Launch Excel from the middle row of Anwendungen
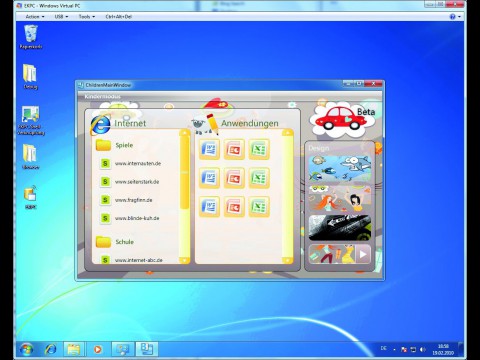The height and width of the screenshot is (360, 480). pos(259,178)
